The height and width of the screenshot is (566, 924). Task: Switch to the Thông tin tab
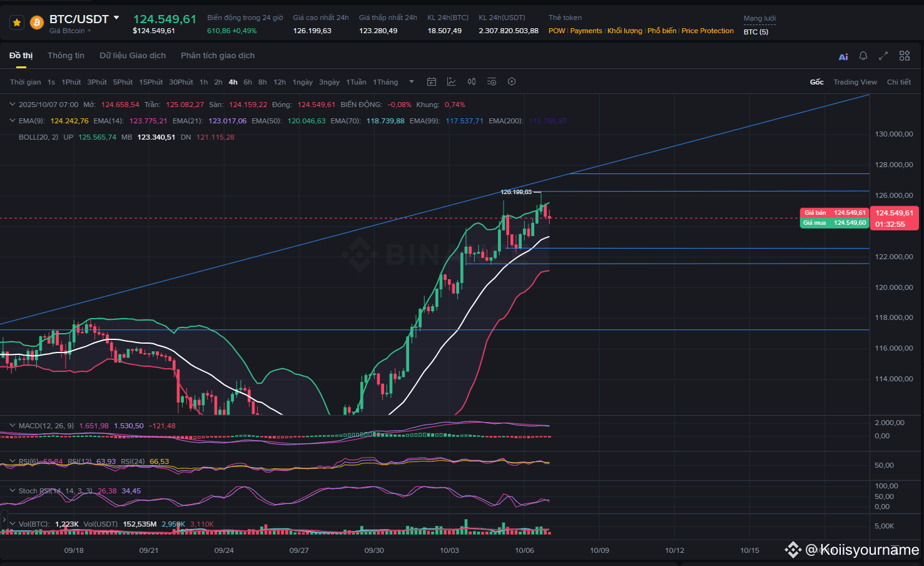coord(66,56)
